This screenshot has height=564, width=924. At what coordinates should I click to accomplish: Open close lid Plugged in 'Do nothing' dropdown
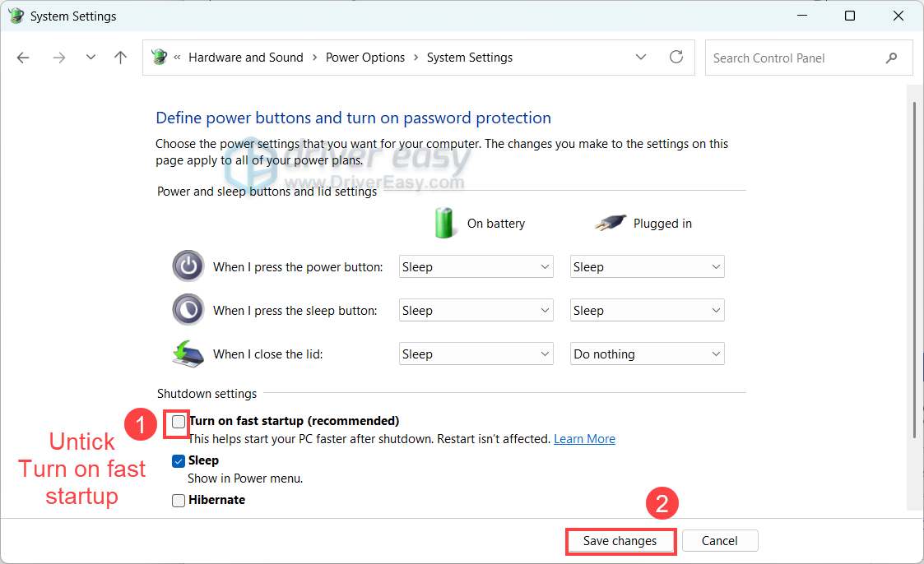click(x=647, y=354)
